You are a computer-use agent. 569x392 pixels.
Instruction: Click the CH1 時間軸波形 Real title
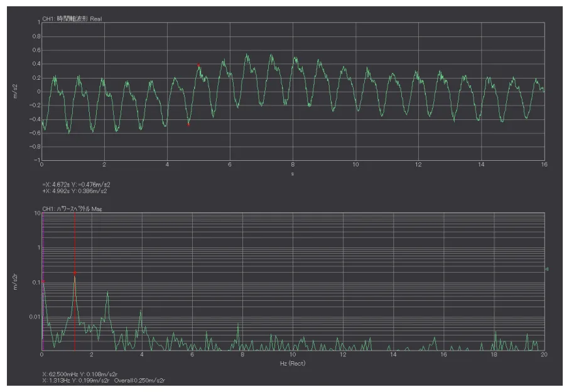[71, 19]
